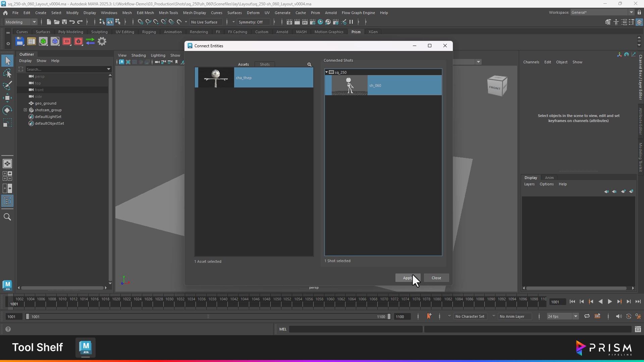This screenshot has width=644, height=362.
Task: Click the Undo icon in status line
Action: click(72, 22)
